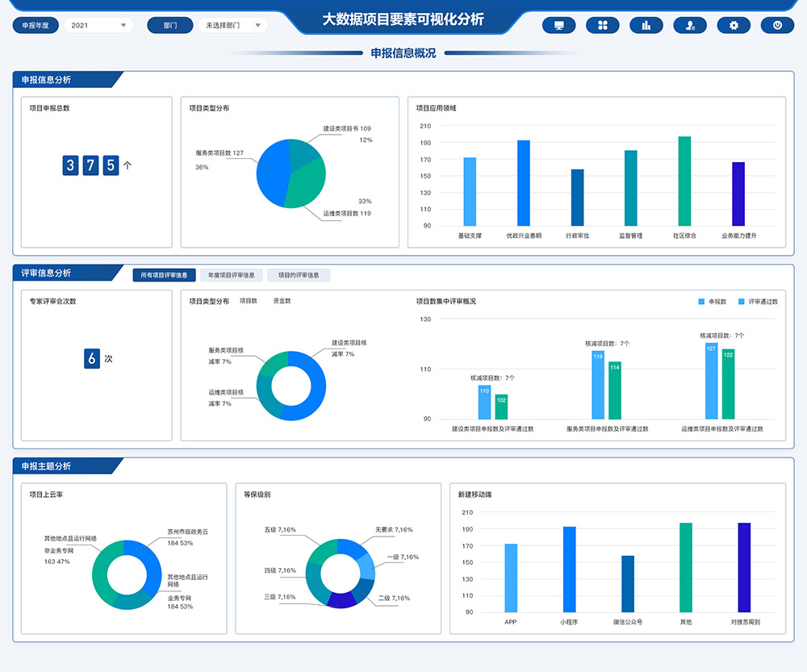
Task: Click the power logout icon
Action: pyautogui.click(x=778, y=25)
